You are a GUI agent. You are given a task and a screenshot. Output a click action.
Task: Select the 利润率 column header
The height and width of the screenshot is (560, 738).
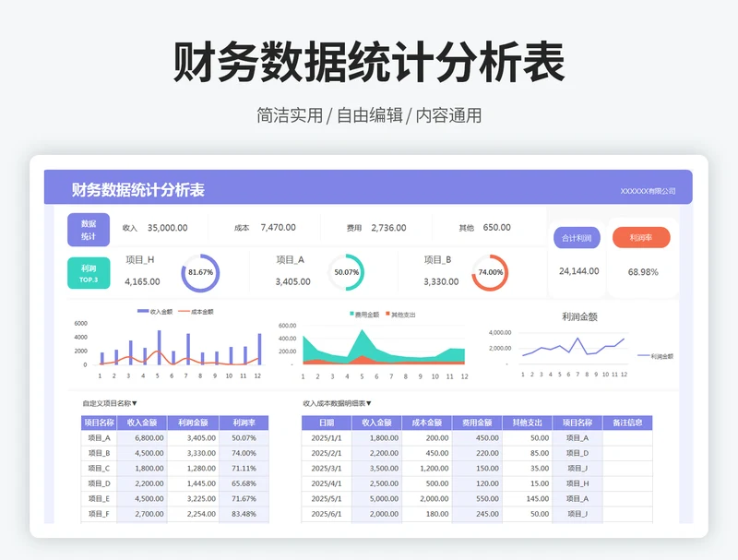click(x=244, y=423)
